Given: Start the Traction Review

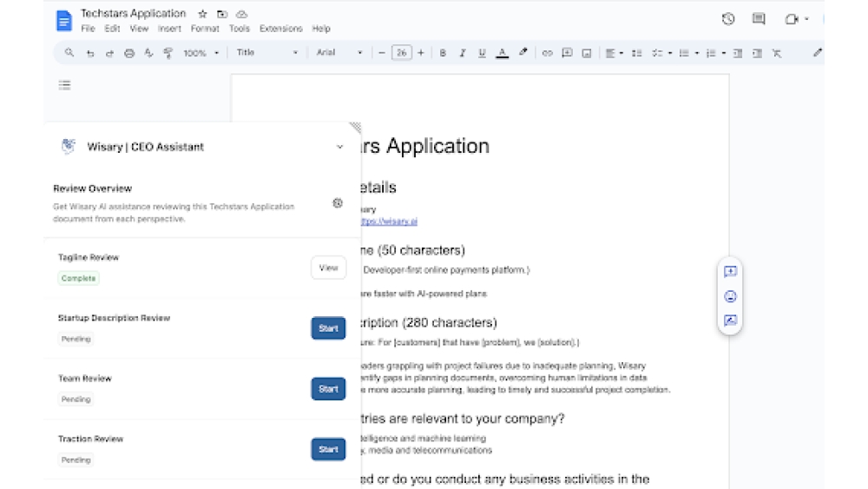Looking at the screenshot, I should (x=328, y=449).
